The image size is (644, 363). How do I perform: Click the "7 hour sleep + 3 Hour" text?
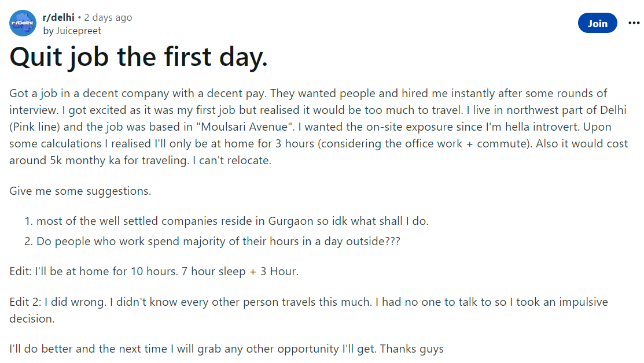pos(239,271)
